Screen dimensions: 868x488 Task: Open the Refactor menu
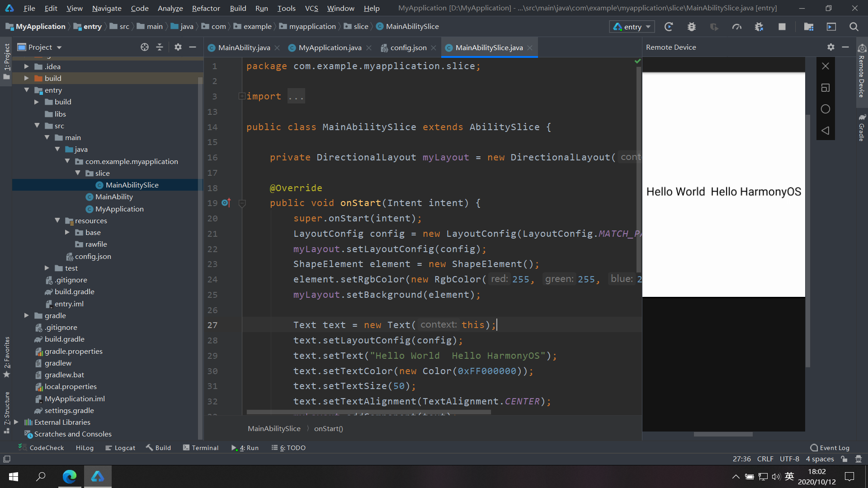pyautogui.click(x=206, y=8)
